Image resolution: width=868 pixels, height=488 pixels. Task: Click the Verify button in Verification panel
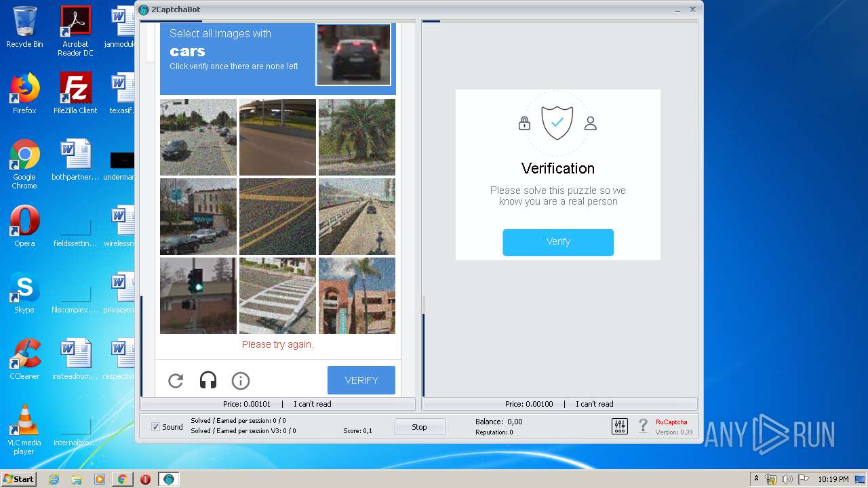(x=558, y=242)
